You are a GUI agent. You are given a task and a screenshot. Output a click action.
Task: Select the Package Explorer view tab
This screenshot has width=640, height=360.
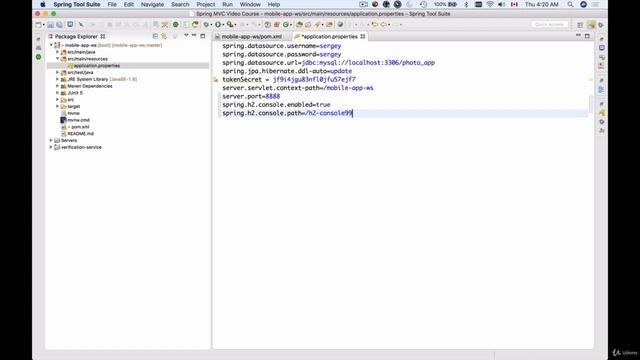pyautogui.click(x=76, y=36)
